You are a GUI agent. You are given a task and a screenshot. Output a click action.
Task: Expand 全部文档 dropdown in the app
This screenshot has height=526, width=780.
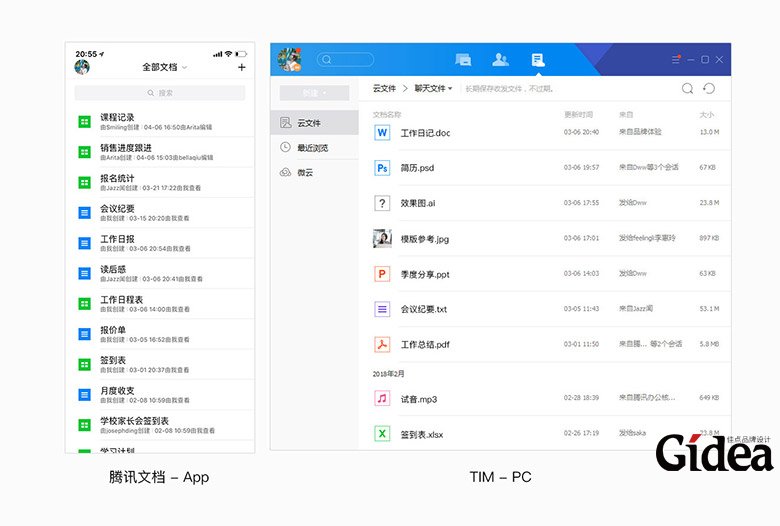(165, 67)
